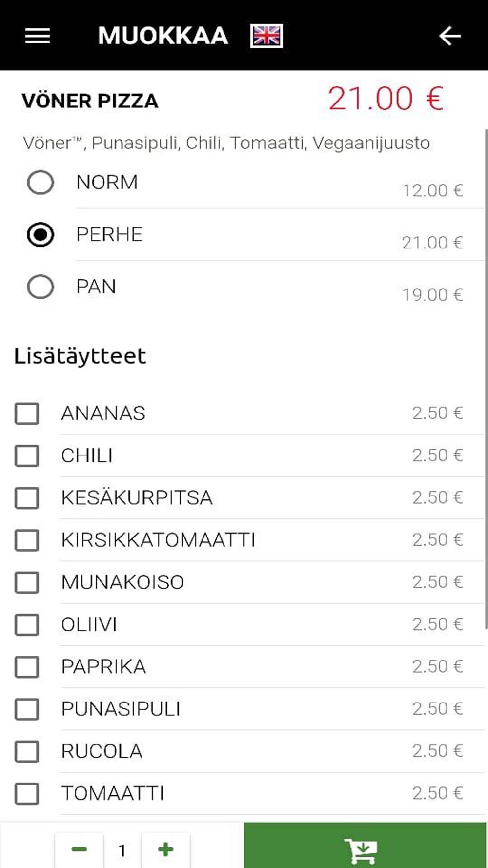Check the PUNASIPULI checkbox
The height and width of the screenshot is (868, 488).
click(27, 709)
